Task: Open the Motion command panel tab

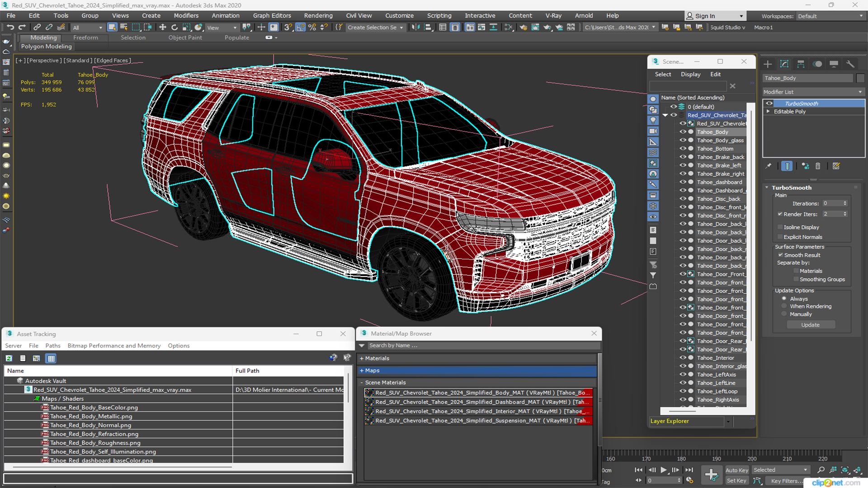Action: click(817, 64)
